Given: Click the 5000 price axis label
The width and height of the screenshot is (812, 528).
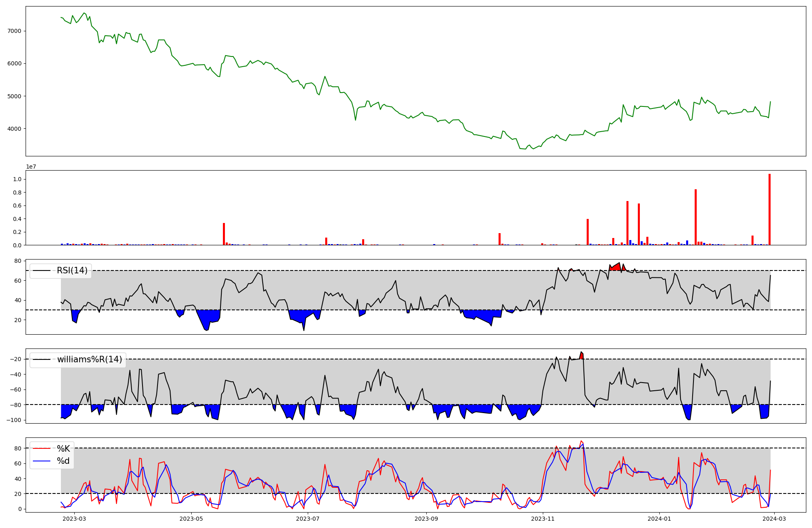Looking at the screenshot, I should 14,96.
